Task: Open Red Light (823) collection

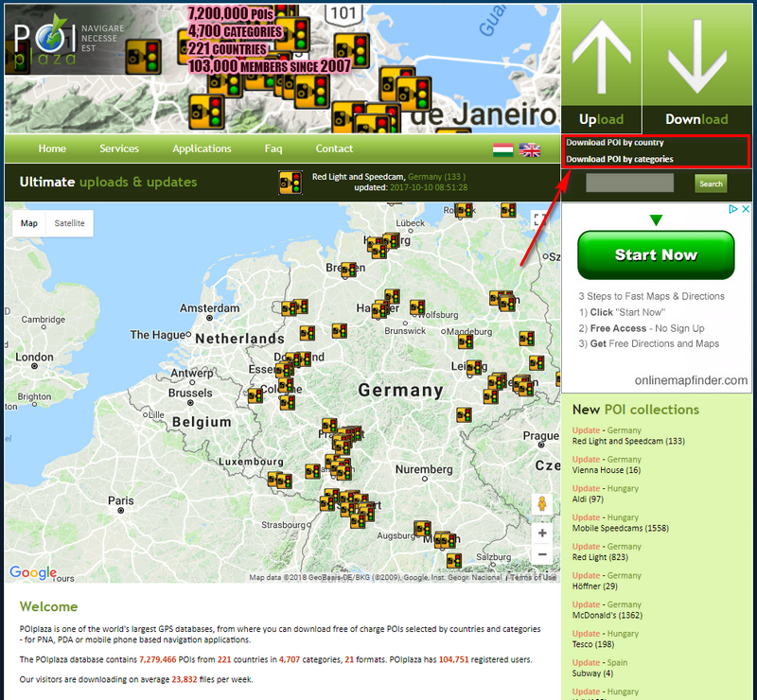Action: (x=600, y=557)
